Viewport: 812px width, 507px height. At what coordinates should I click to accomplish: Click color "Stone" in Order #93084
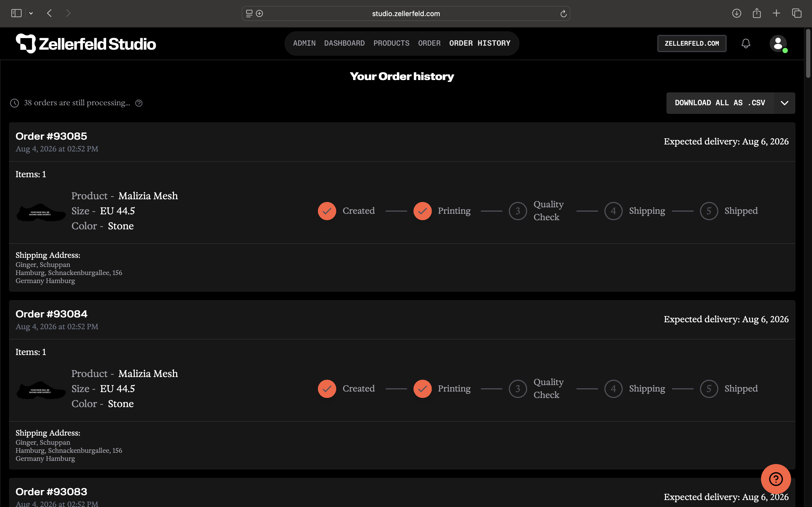click(x=121, y=404)
